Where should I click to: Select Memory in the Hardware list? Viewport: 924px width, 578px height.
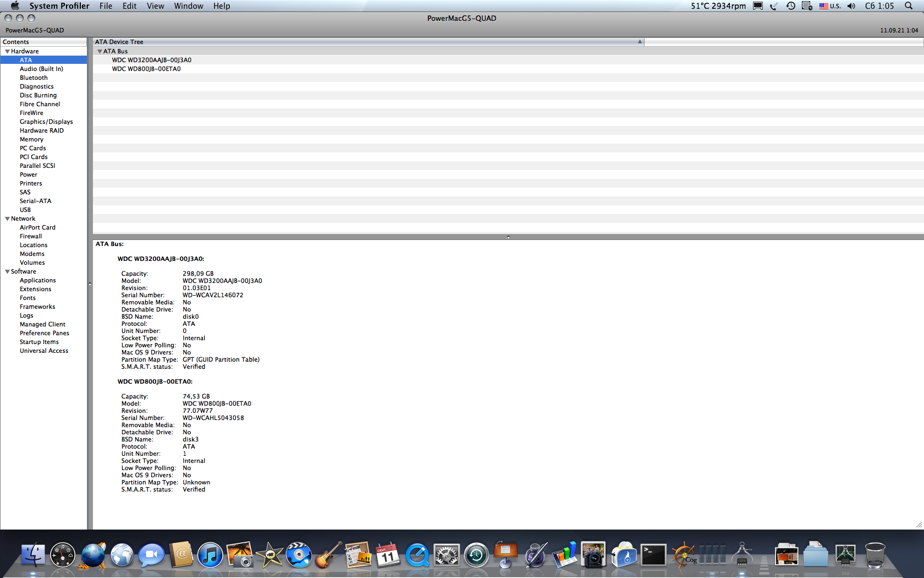[x=31, y=139]
